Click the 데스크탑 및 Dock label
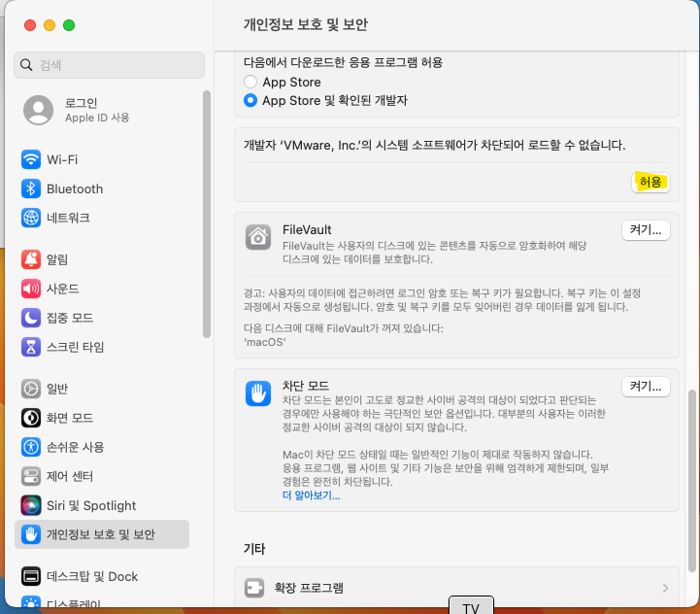Viewport: 700px width, 614px height. tap(92, 576)
